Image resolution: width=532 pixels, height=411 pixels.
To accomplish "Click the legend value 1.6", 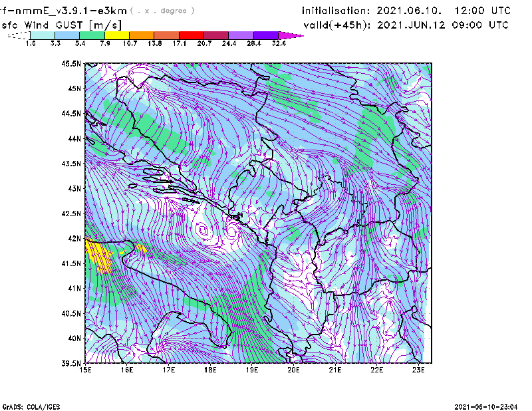I will (31, 43).
